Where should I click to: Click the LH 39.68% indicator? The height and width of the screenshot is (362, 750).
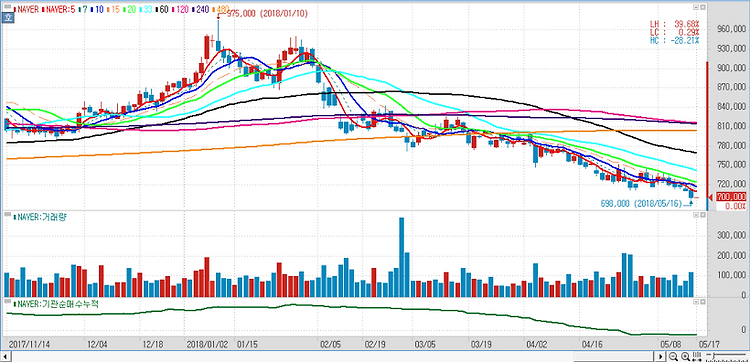point(674,24)
